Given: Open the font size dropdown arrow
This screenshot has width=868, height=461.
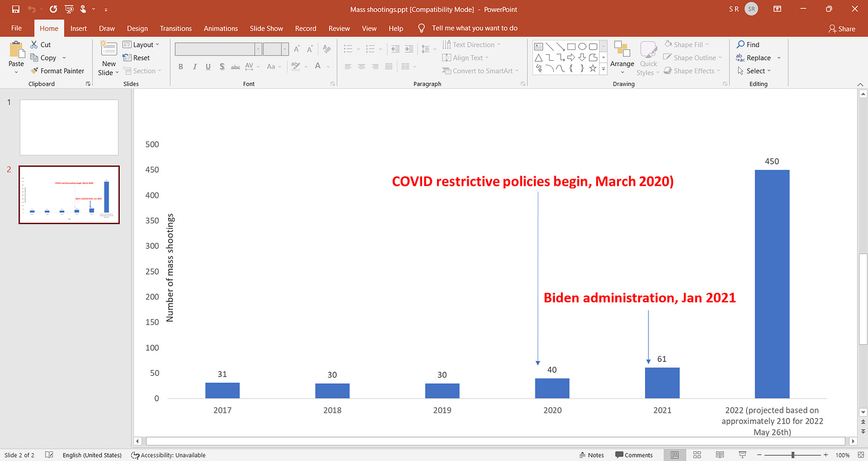Looking at the screenshot, I should point(286,49).
